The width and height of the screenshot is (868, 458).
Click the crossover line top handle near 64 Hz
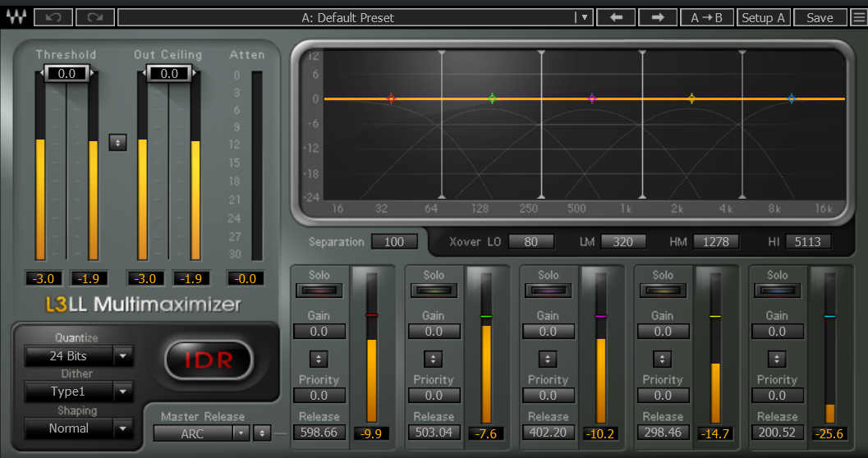tap(442, 53)
